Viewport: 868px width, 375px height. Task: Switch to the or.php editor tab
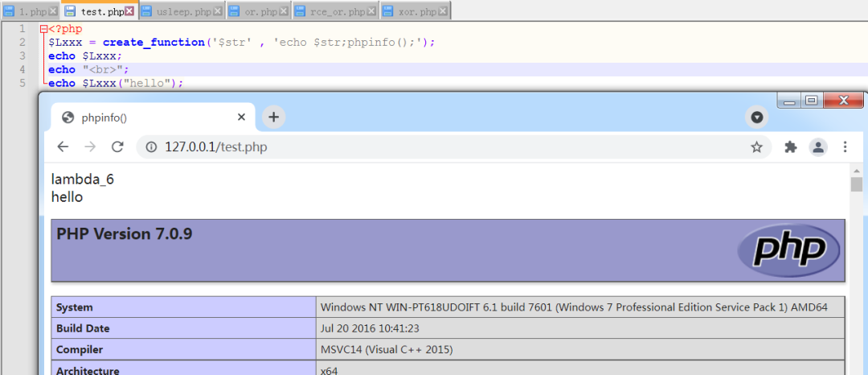point(259,11)
